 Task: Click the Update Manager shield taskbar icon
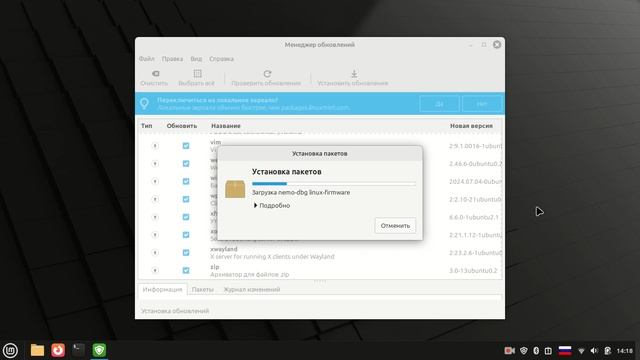pyautogui.click(x=99, y=350)
